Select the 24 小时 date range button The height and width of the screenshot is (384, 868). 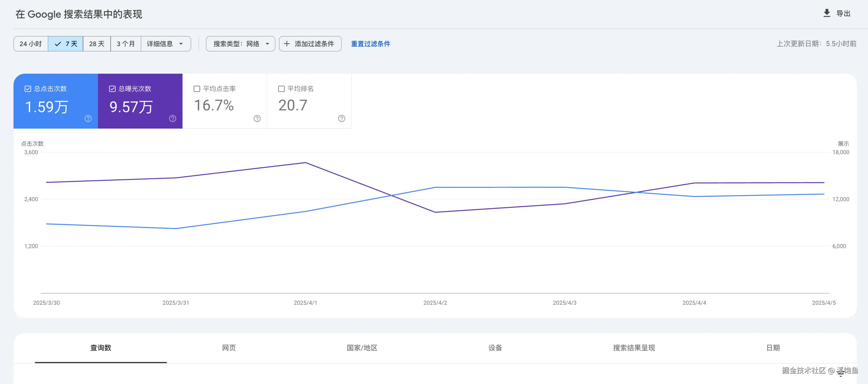[31, 44]
